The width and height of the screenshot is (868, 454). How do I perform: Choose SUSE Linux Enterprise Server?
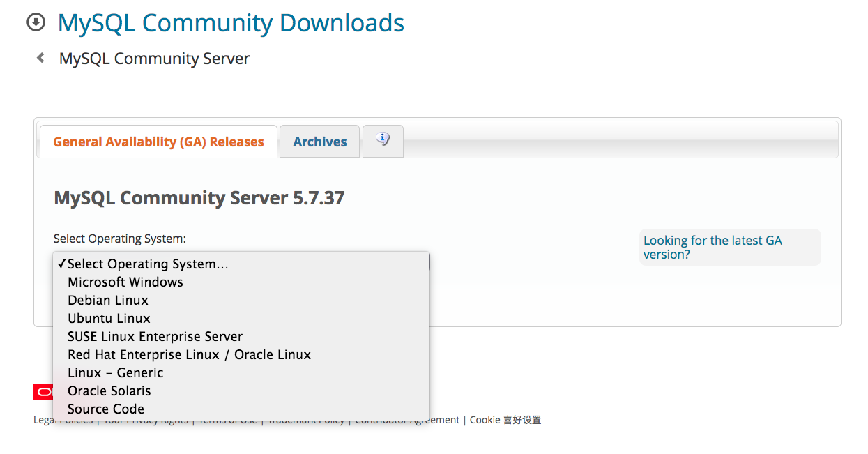[241, 336]
